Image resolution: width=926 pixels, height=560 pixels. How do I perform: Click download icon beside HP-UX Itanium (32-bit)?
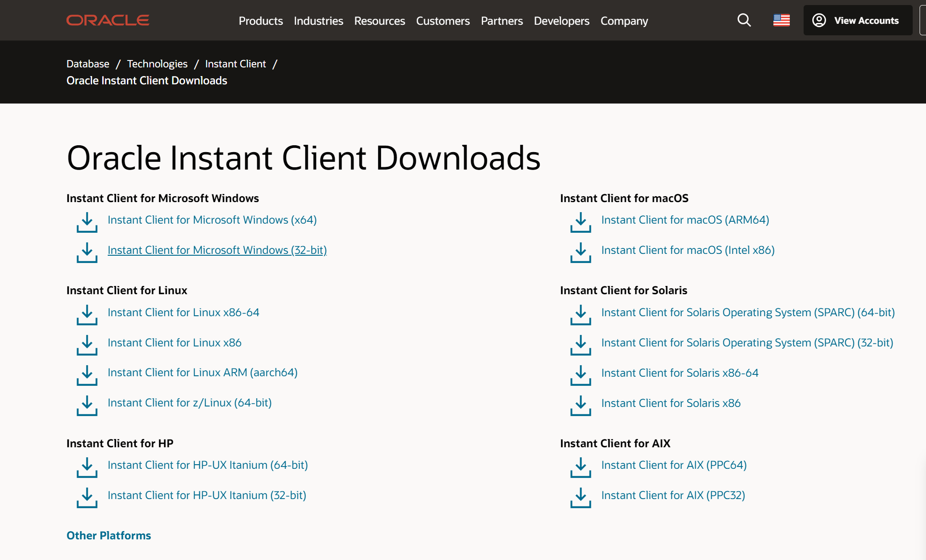87,498
